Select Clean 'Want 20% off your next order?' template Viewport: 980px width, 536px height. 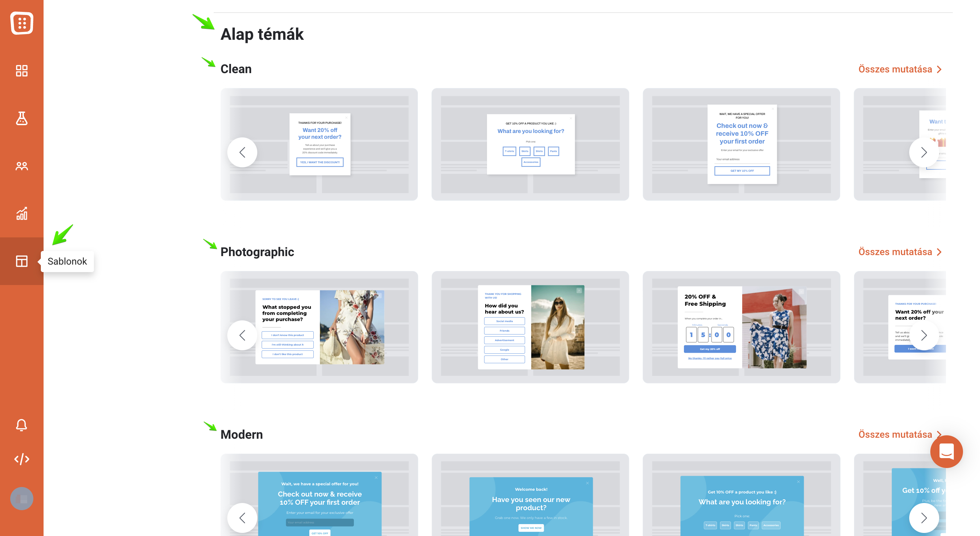tap(319, 145)
